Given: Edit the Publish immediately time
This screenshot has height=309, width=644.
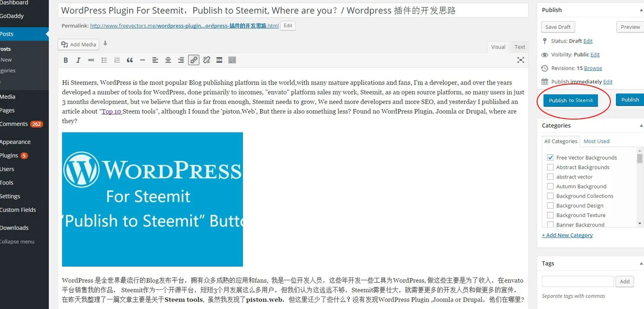Looking at the screenshot, I should (608, 81).
